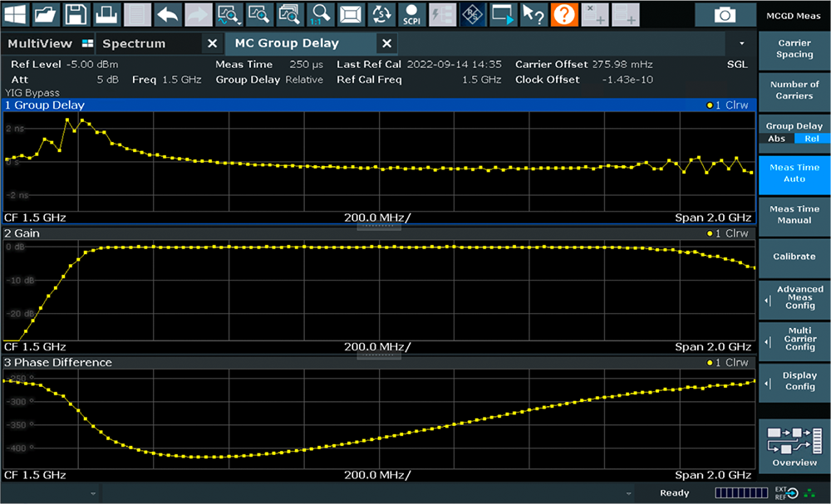Take a screenshot with the camera icon
Image resolution: width=831 pixels, height=504 pixels.
coord(725,15)
